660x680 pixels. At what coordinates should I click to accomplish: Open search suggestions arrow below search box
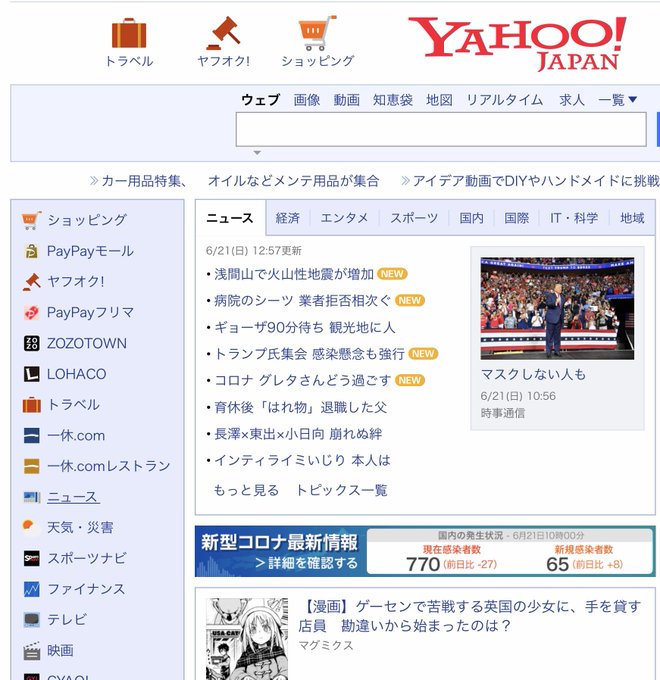257,153
